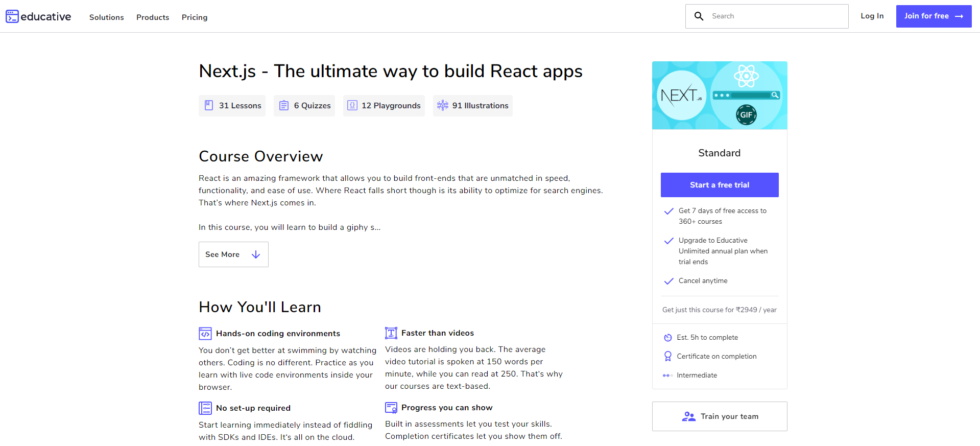This screenshot has height=446, width=980.
Task: Click 'Progress you can show' heading
Action: (447, 408)
